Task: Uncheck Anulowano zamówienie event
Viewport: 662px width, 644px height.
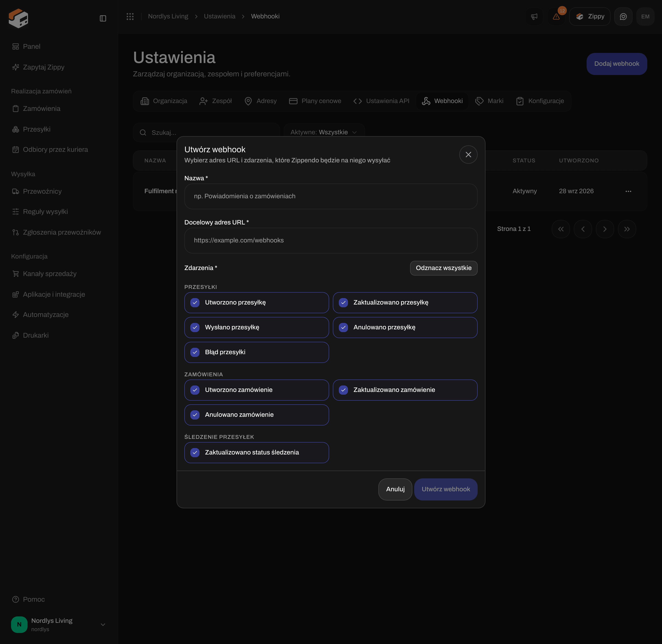Action: click(x=257, y=415)
